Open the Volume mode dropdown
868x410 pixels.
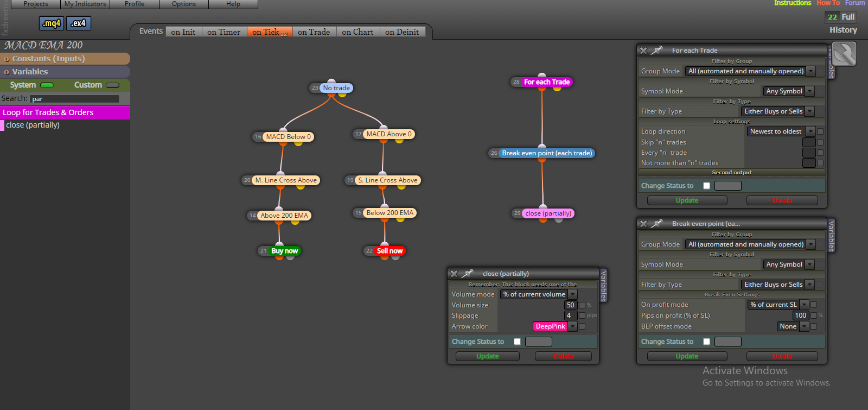click(x=538, y=294)
